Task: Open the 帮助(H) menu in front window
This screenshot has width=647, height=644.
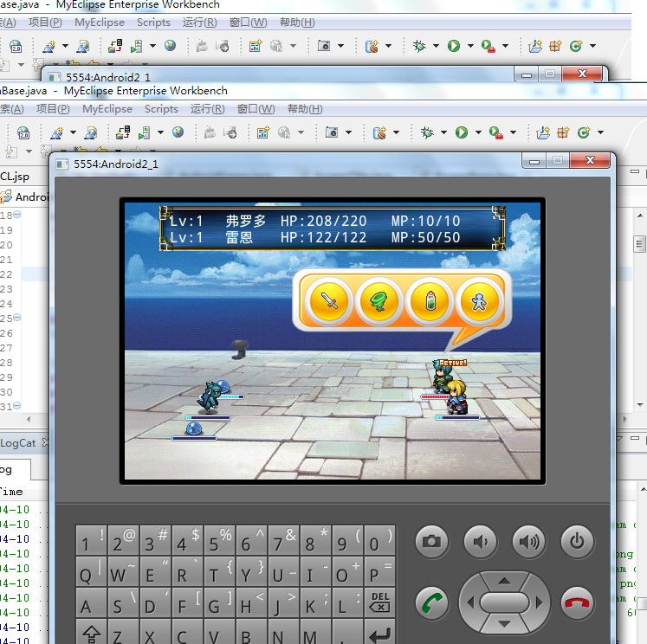Action: [x=305, y=109]
